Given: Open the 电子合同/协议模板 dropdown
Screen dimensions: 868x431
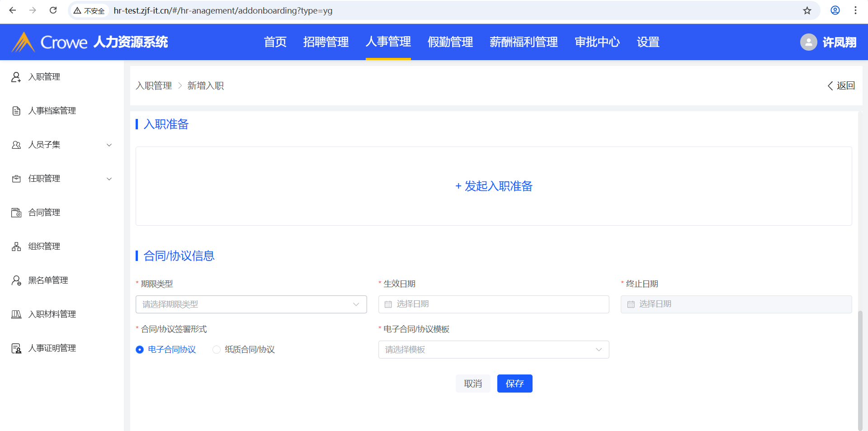Looking at the screenshot, I should 493,350.
